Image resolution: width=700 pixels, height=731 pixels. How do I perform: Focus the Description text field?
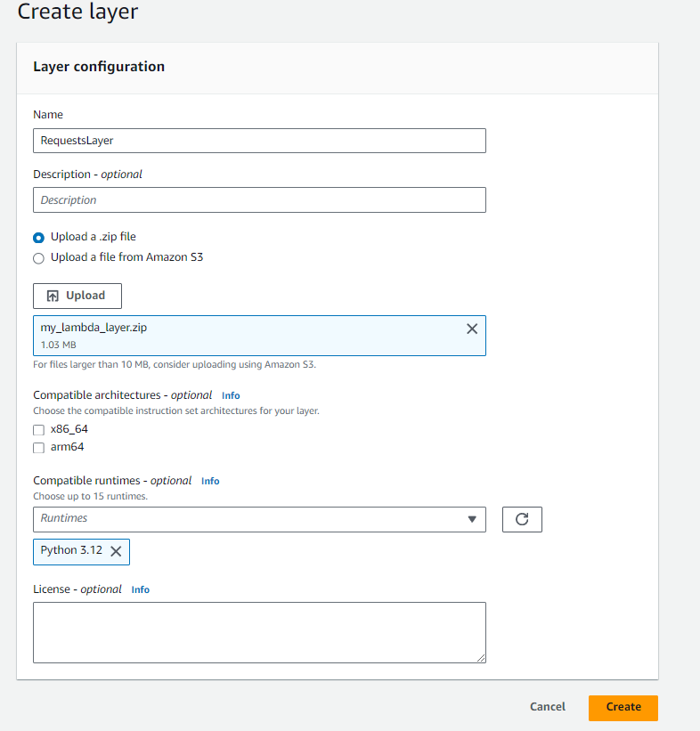(x=259, y=200)
